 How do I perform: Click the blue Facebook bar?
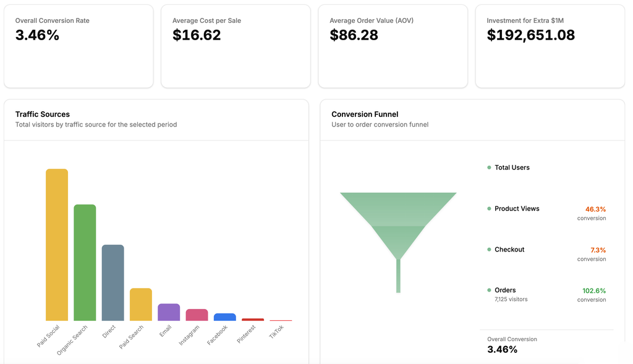tap(224, 317)
